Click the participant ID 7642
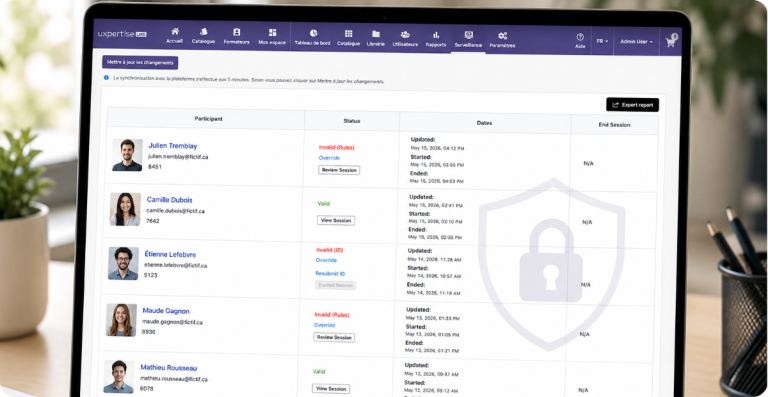Viewport: 768px width, 397px height. (x=153, y=221)
